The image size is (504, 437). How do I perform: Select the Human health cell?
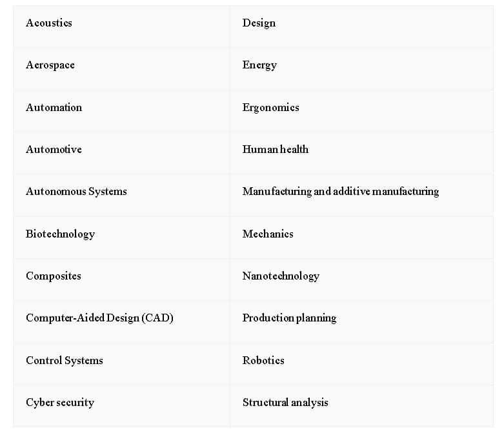276,150
